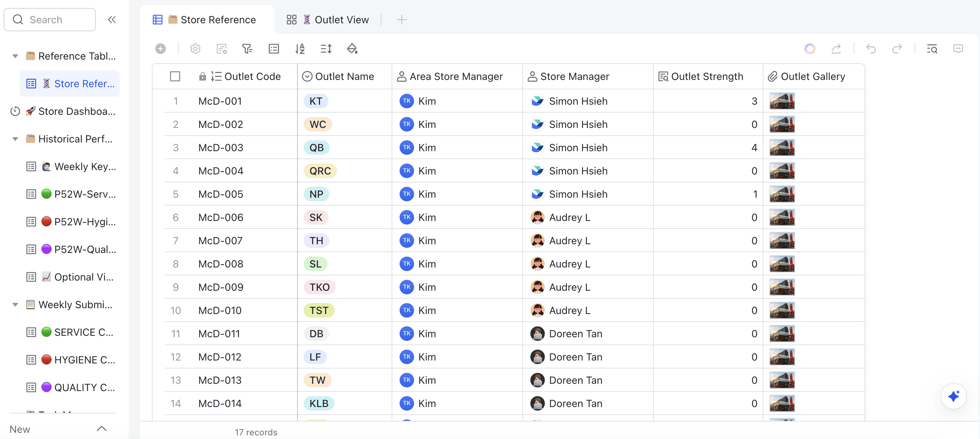Click the sort A-Z icon
The width and height of the screenshot is (980, 439).
(300, 49)
